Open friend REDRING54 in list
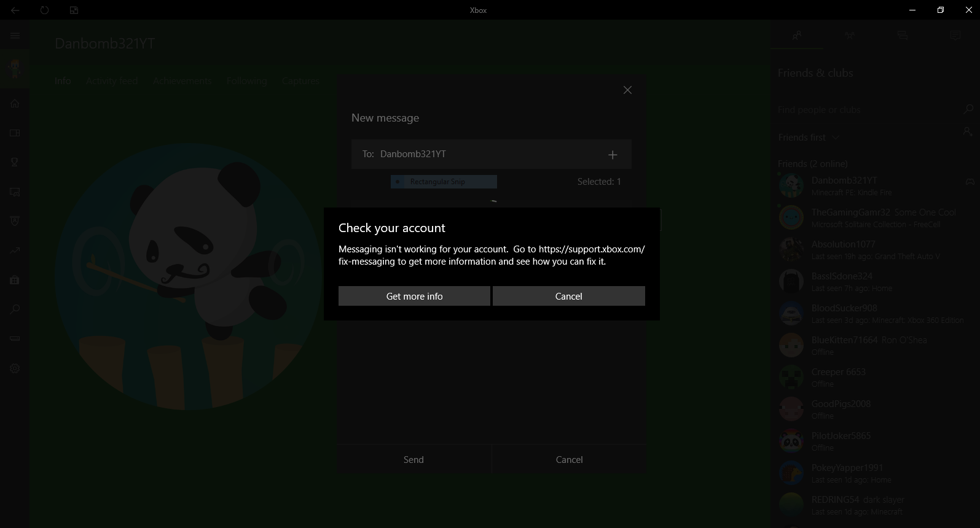The image size is (980, 528). pos(876,505)
